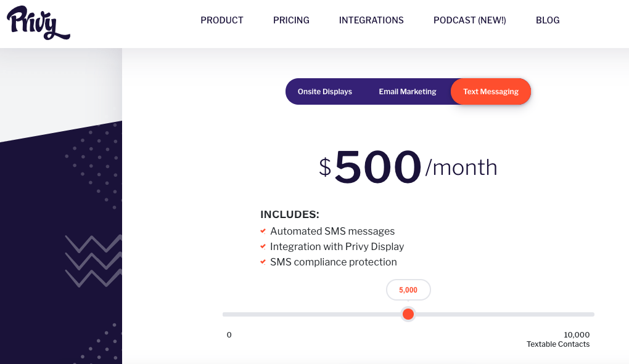Viewport: 629px width, 364px height.
Task: Visit the PODCAST (NEW!) page
Action: pyautogui.click(x=470, y=20)
